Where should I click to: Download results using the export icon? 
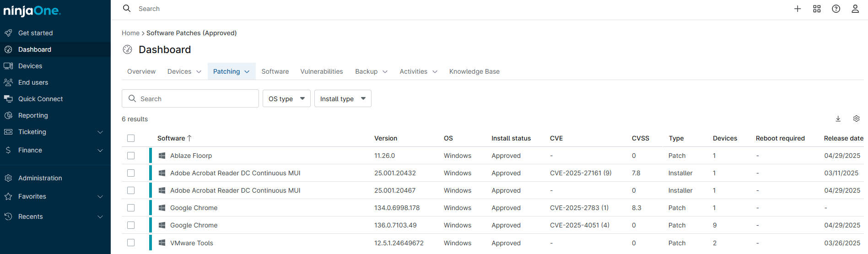click(838, 119)
